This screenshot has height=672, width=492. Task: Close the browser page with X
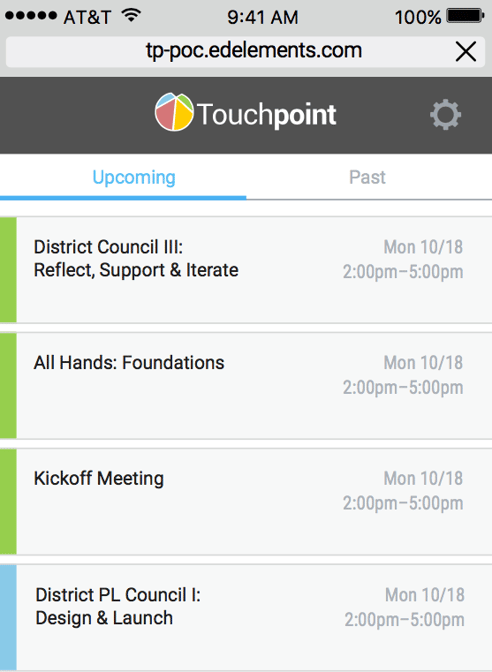coord(466,52)
